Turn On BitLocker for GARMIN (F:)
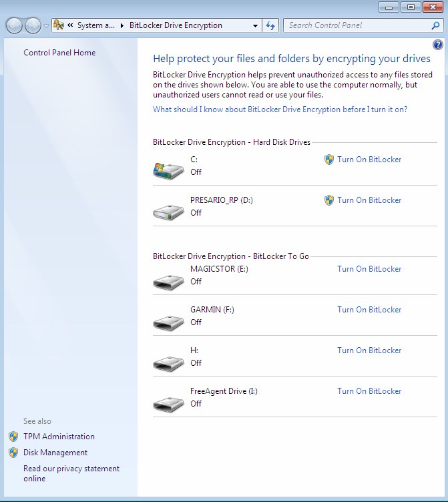Viewport: 448px width, 502px height. click(369, 310)
